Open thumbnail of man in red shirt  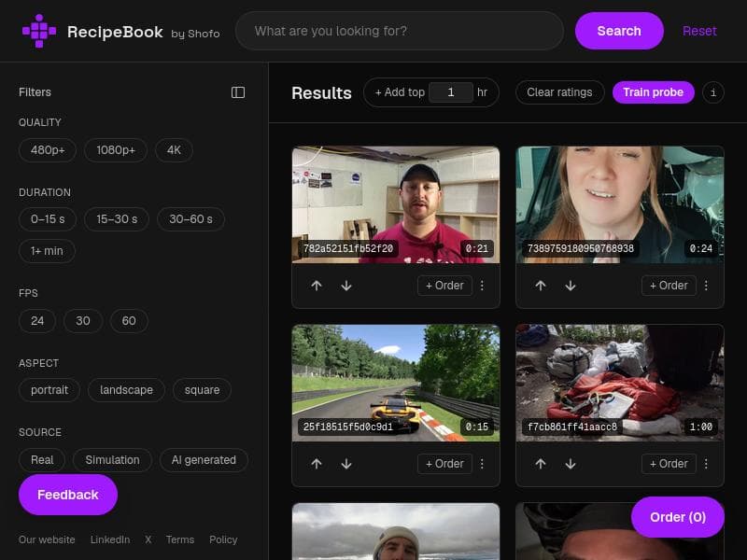[396, 204]
